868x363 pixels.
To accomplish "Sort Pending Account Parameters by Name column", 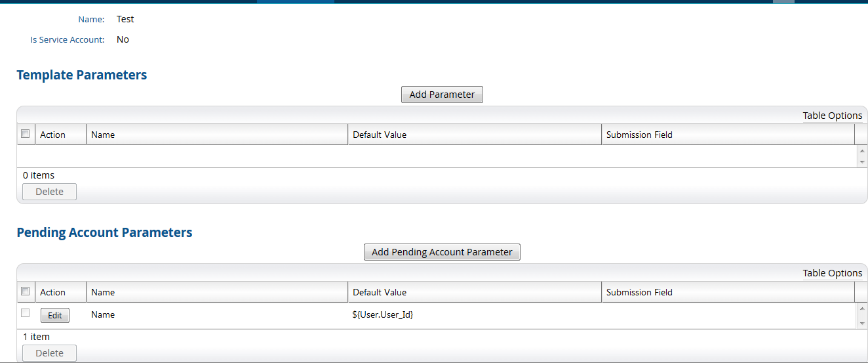I will (x=103, y=292).
